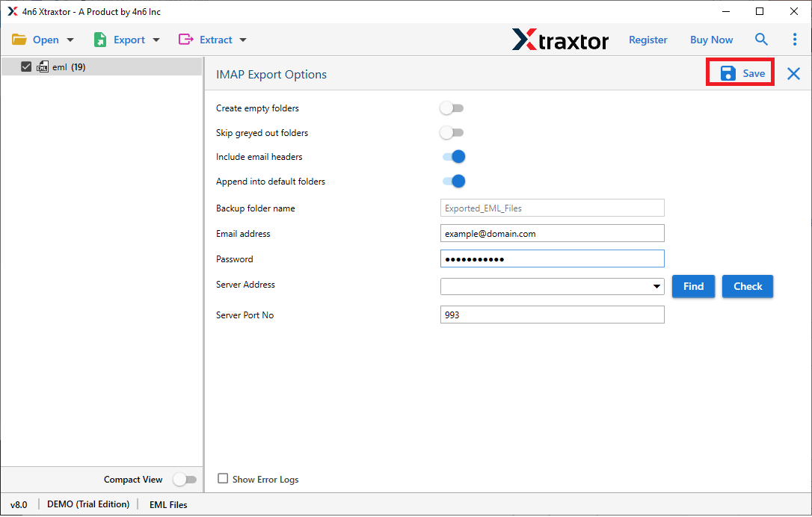
Task: Open the search magnifier icon
Action: [x=761, y=39]
